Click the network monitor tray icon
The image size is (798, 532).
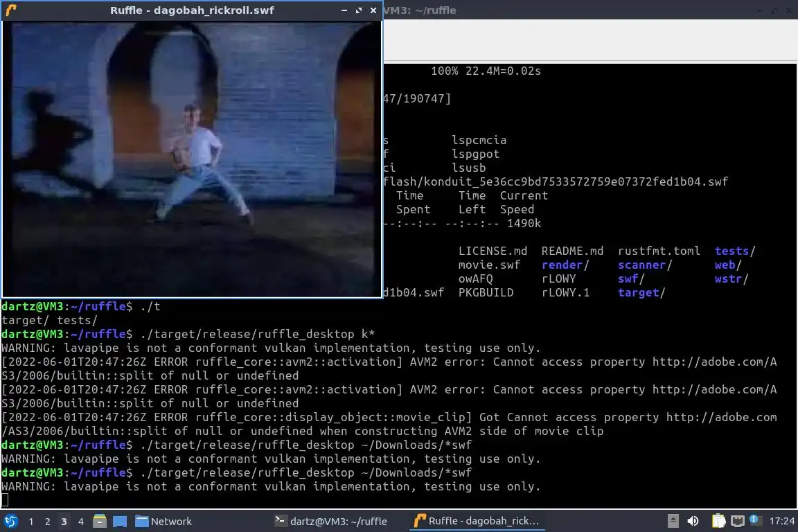coord(738,521)
